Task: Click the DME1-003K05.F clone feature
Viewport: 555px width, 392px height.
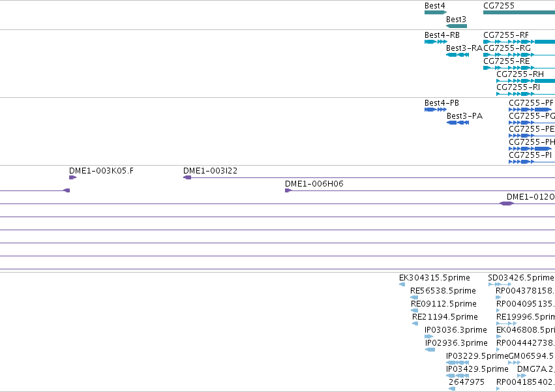Action: 72,177
